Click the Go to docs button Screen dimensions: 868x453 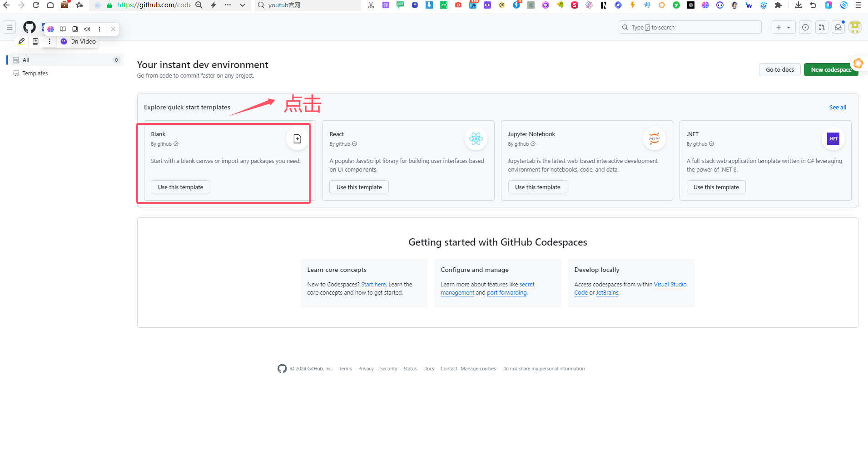[780, 69]
